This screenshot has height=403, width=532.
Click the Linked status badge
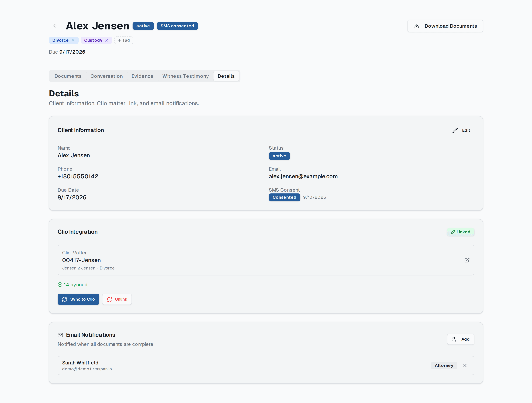[460, 232]
